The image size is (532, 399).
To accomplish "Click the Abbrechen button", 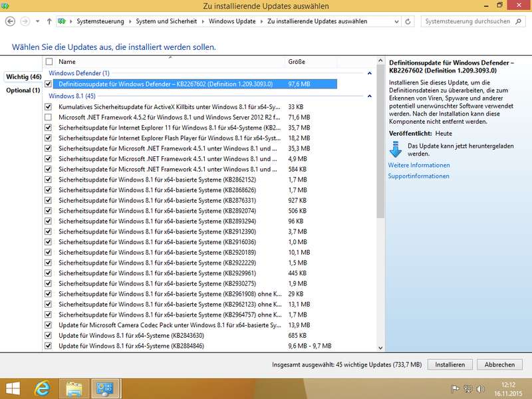I will (499, 364).
